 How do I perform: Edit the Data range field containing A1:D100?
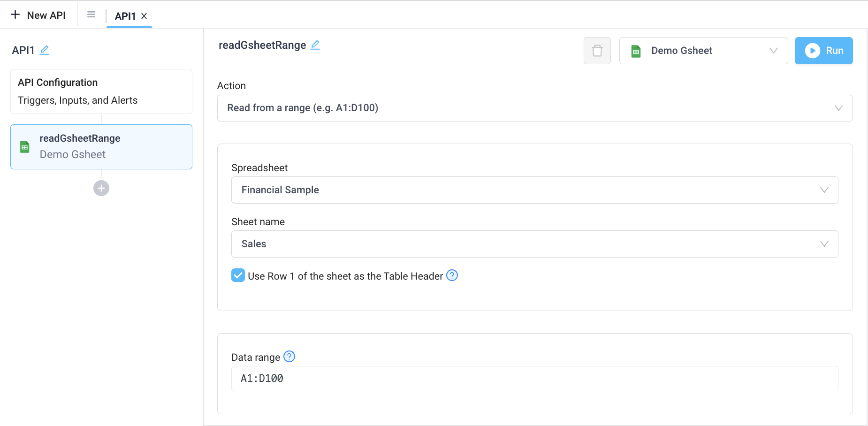[534, 378]
